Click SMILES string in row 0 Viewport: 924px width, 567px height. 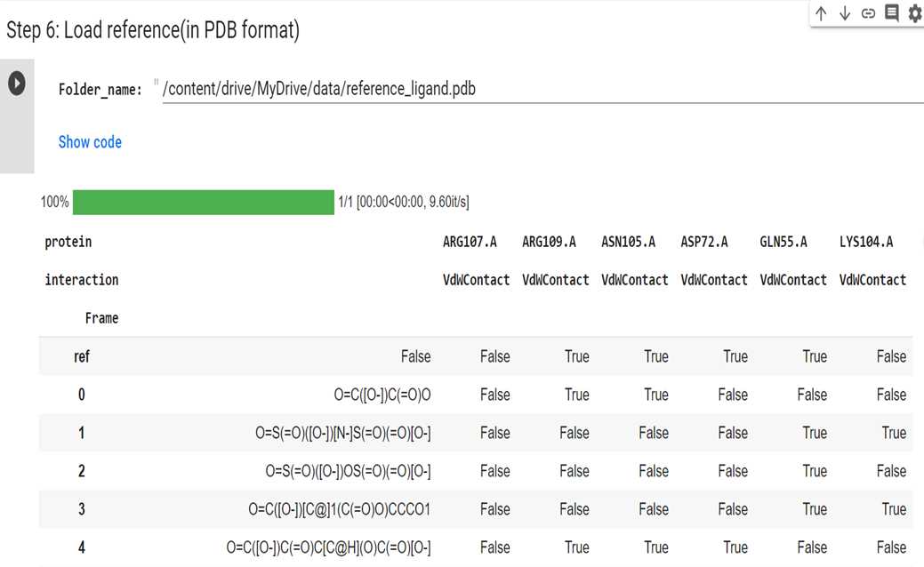382,395
